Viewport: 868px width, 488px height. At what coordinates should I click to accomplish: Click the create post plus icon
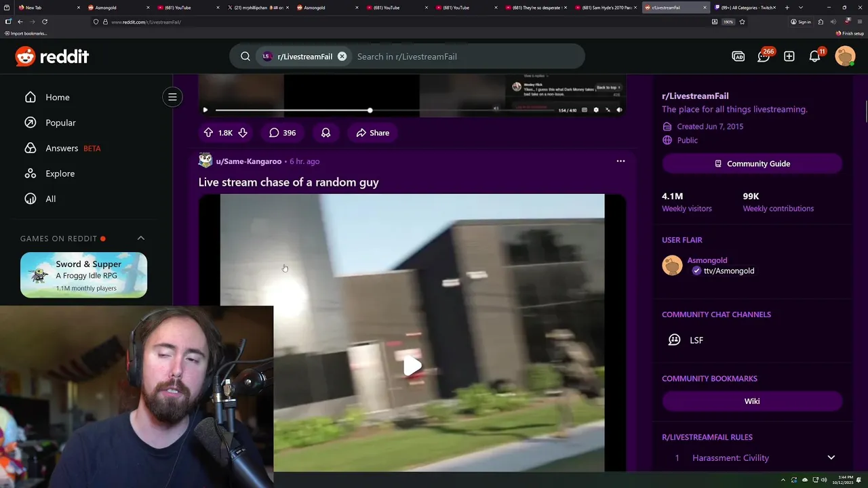point(789,56)
